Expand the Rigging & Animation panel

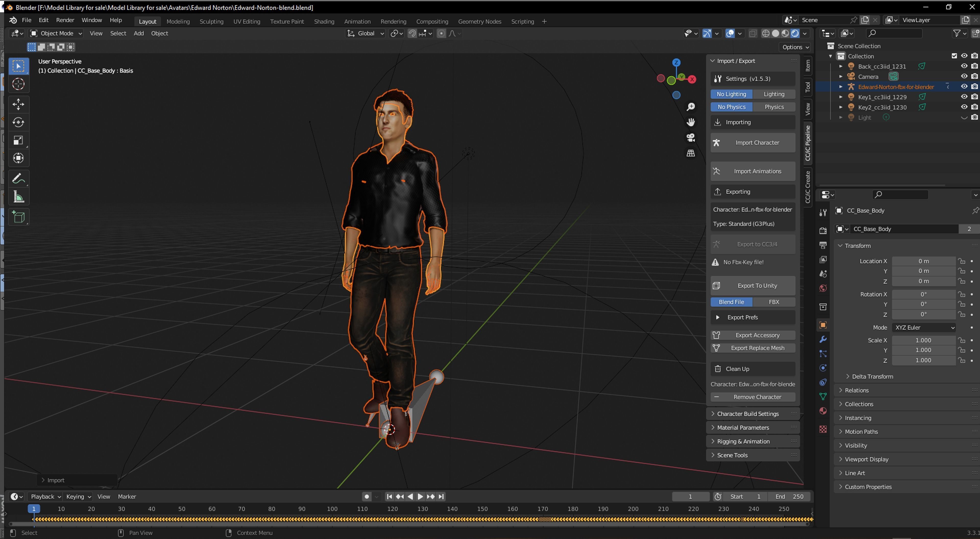tap(743, 441)
